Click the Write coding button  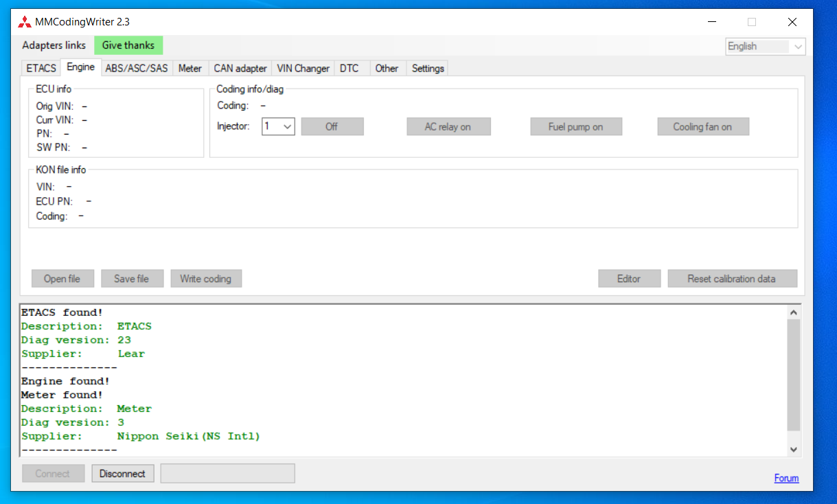tap(206, 278)
